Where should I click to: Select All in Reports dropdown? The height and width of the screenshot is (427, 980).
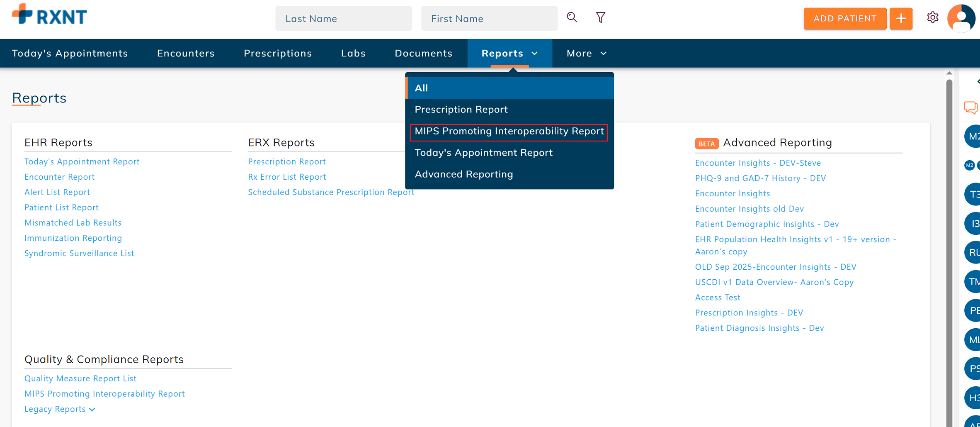pos(509,88)
